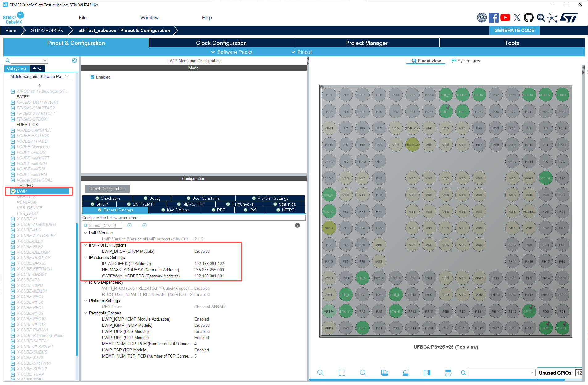Screen dimensions: 588x385
Task: Open the ST community network icon
Action: pos(552,18)
